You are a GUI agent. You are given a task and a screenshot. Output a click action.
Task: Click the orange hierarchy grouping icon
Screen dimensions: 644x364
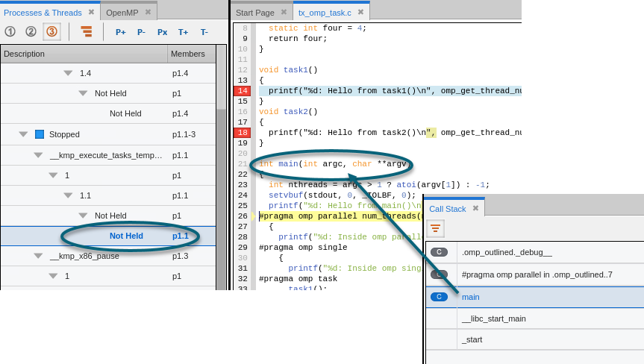tap(87, 32)
